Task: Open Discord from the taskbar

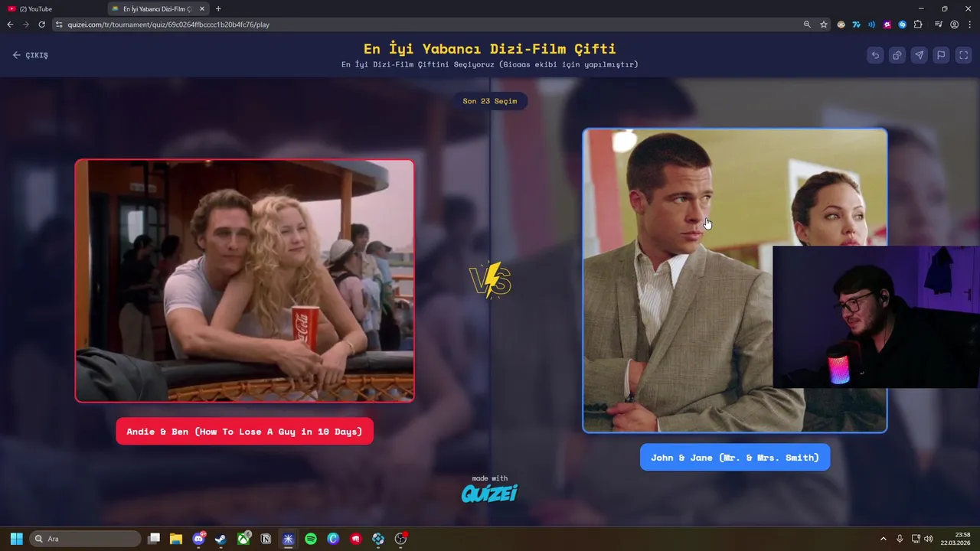Action: click(x=199, y=539)
